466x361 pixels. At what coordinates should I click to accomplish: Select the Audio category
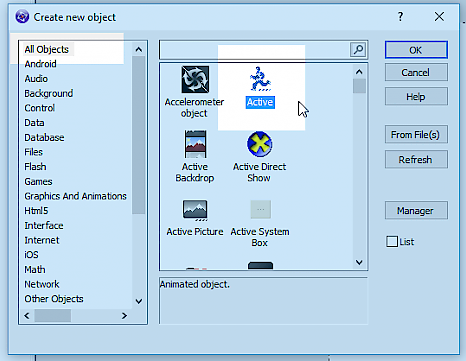[36, 78]
